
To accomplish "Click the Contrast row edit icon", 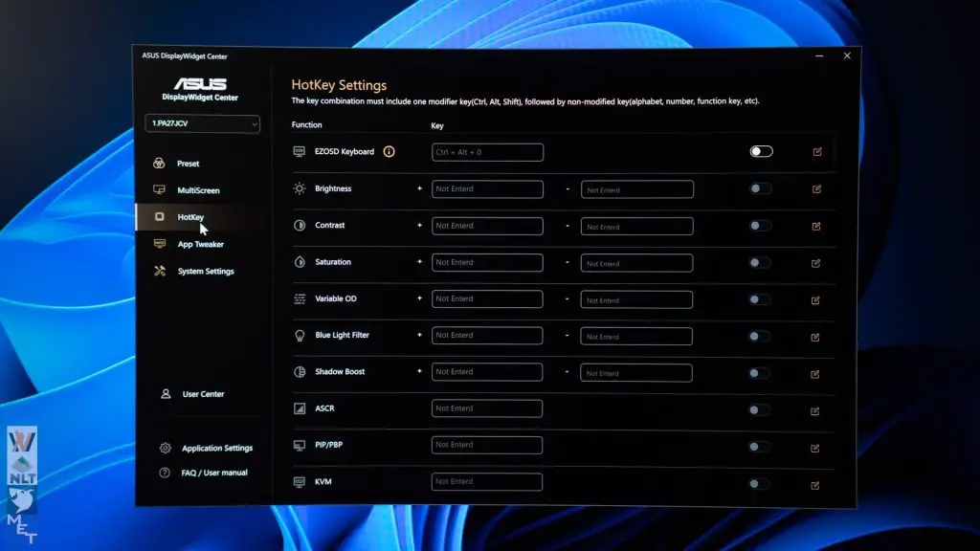I will 816,226.
